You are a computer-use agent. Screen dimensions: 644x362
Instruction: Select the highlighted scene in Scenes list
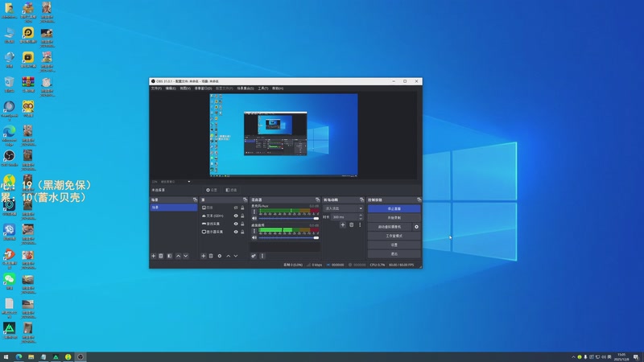(x=174, y=208)
